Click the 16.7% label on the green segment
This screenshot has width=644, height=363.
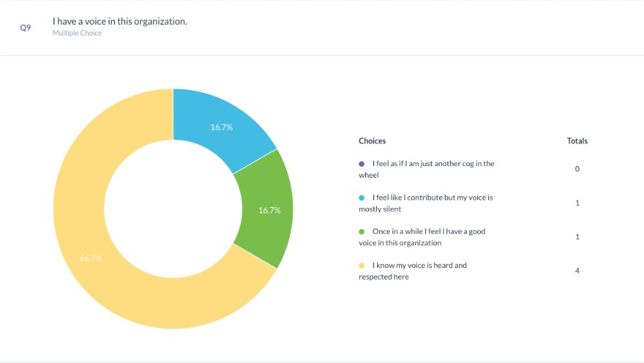[270, 211]
